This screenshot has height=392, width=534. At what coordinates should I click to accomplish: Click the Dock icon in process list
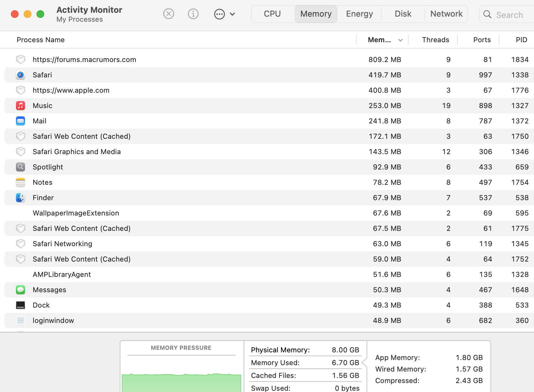pos(20,305)
